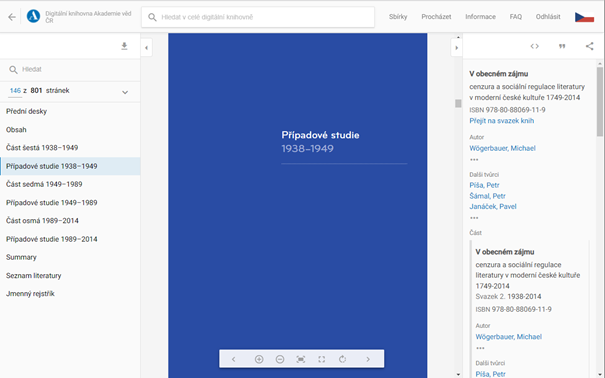Click the viewer vertical scrollbar thumb

click(458, 103)
